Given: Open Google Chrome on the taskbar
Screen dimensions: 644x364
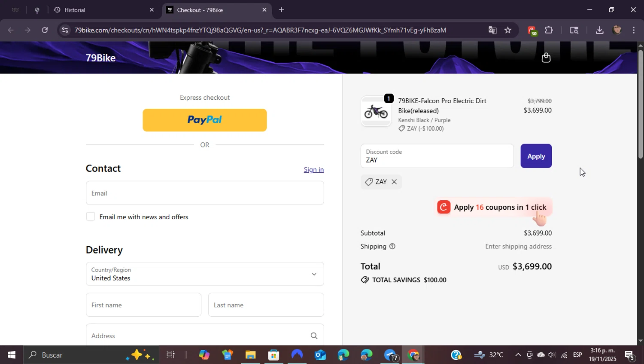Looking at the screenshot, I should coord(413,355).
